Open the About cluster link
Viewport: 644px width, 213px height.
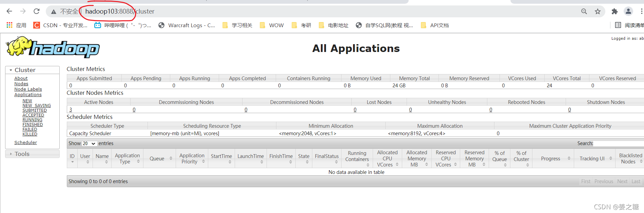click(x=21, y=78)
